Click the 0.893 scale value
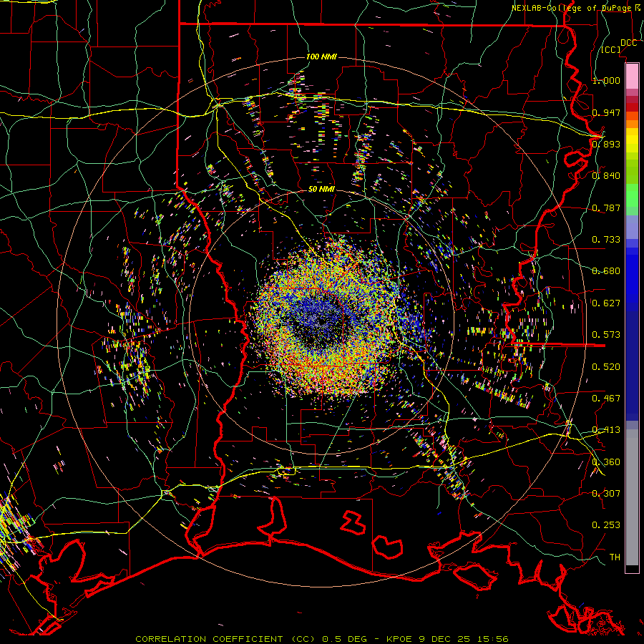 click(x=606, y=144)
